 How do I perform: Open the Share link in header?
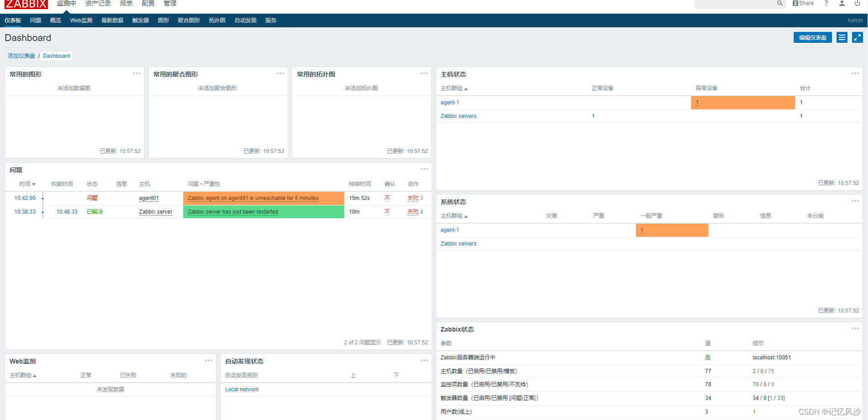[x=803, y=3]
